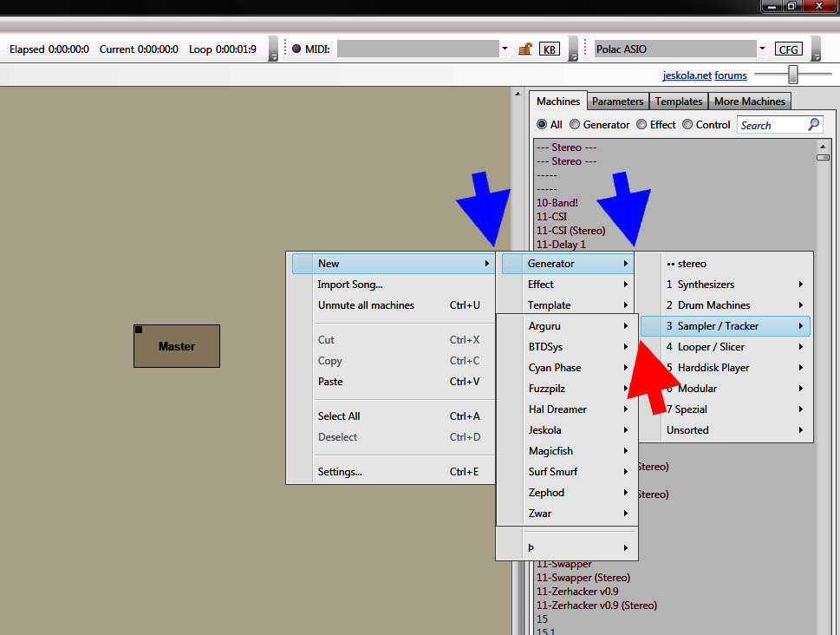
Task: Click the MIDI activity indicator dot
Action: (296, 49)
